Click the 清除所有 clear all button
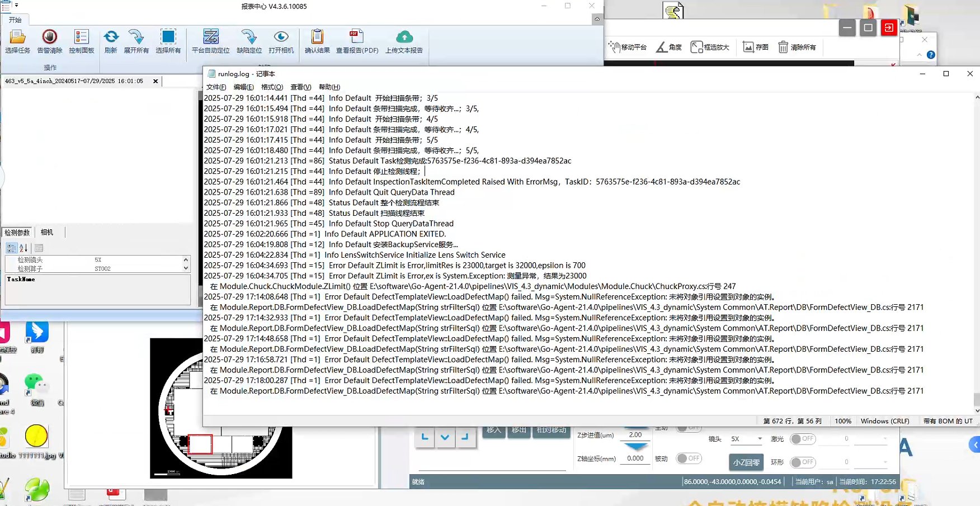Viewport: 980px width, 506px height. (x=797, y=48)
